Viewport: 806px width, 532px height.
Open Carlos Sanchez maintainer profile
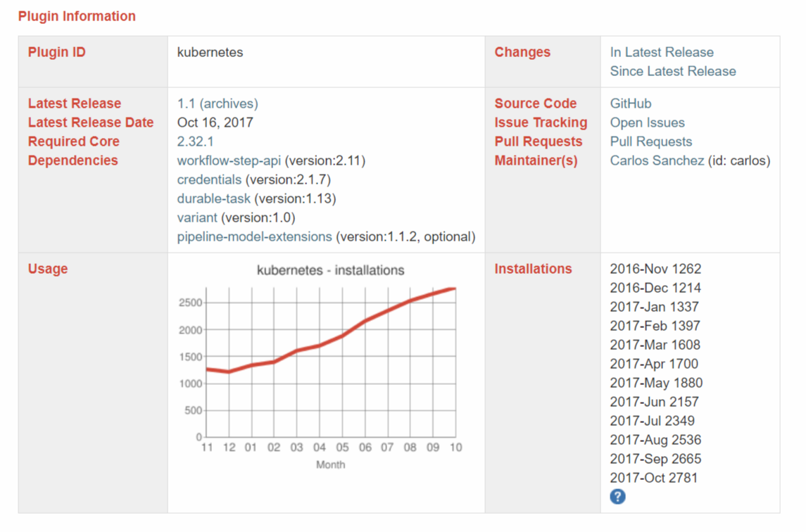(657, 161)
